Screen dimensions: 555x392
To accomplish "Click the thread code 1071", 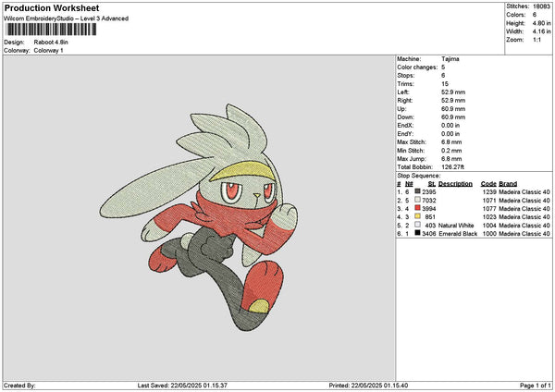I will (x=489, y=201).
